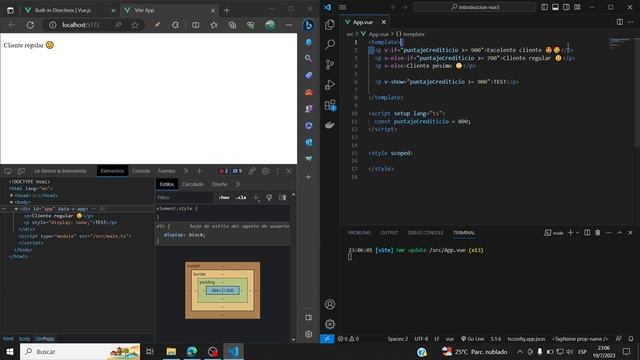
Task: Add the localhost page to favorites
Action: coord(135,25)
